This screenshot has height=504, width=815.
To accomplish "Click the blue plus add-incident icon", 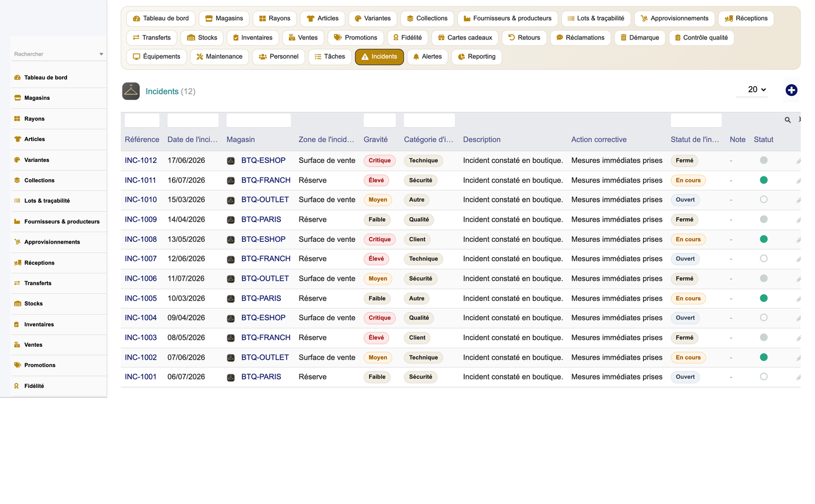I will pos(791,90).
